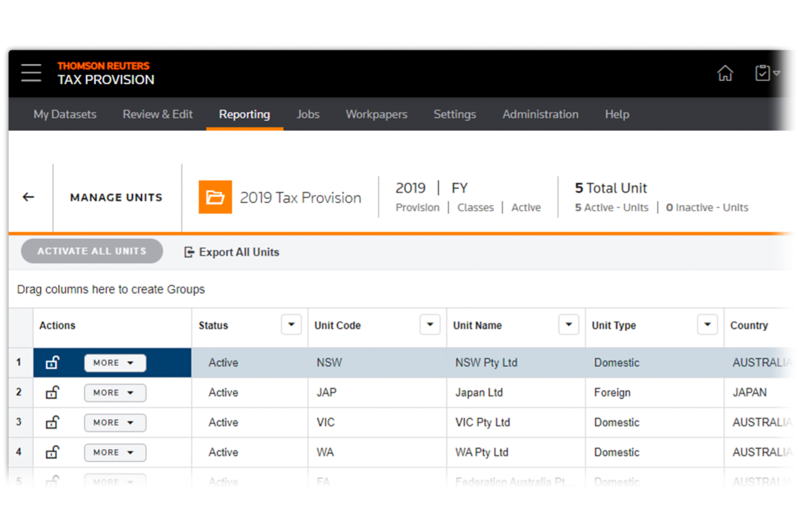The width and height of the screenshot is (798, 532).
Task: Click the '5 Total Unit' summary text
Action: (610, 188)
